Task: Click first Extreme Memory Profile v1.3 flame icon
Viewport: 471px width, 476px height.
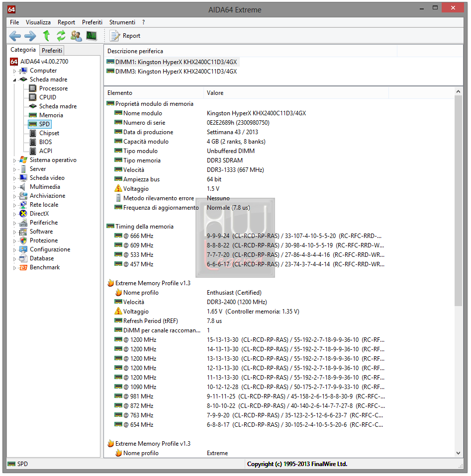Action: click(110, 283)
